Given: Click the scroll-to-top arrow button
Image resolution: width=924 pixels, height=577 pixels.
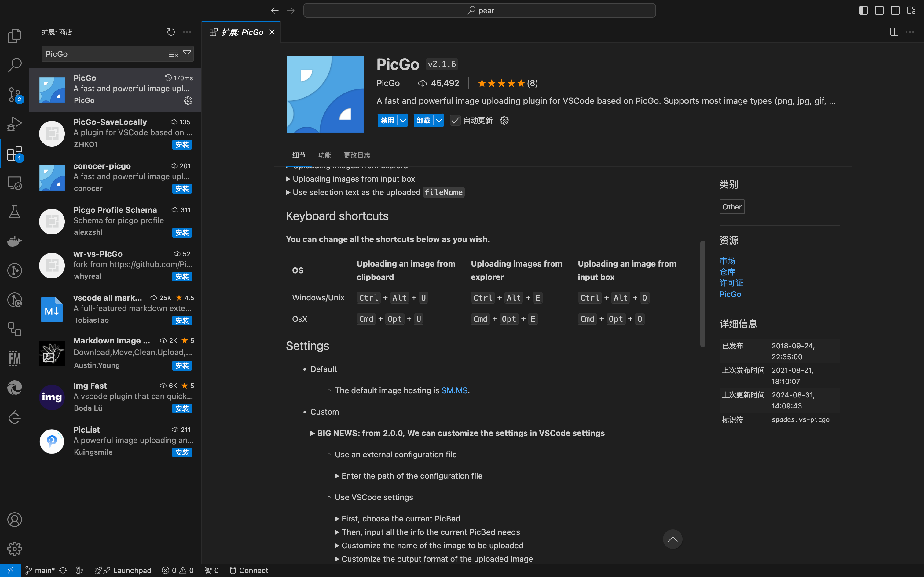Looking at the screenshot, I should tap(673, 539).
